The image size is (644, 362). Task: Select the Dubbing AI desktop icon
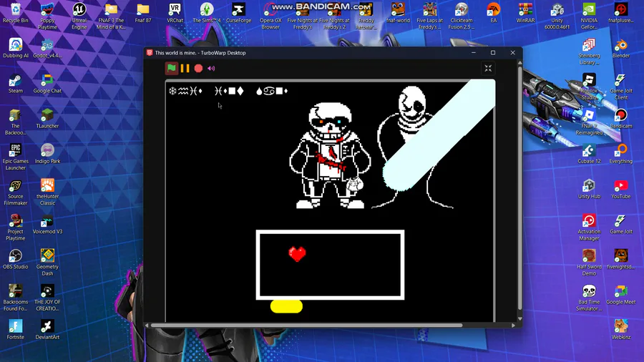[16, 49]
